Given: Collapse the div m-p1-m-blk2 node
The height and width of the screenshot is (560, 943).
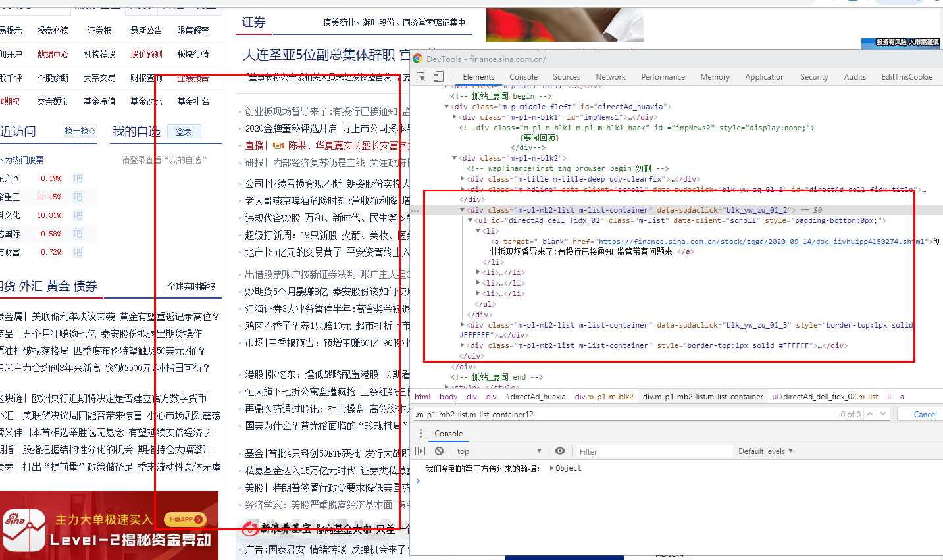Looking at the screenshot, I should click(454, 158).
